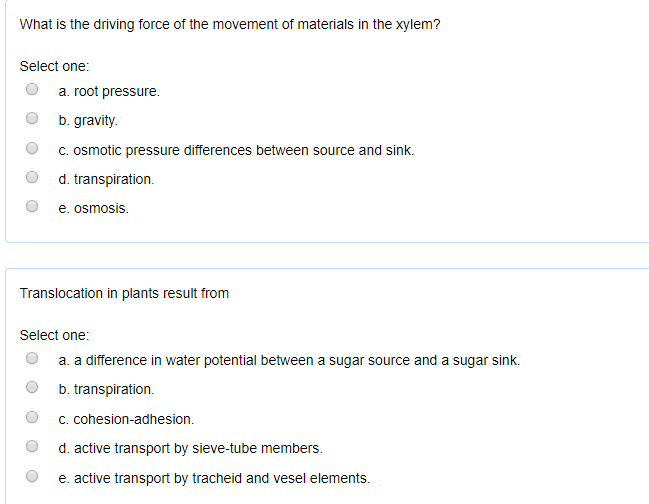The height and width of the screenshot is (504, 649).
Task: Choose radio for tracheid and vessel elements answer
Action: (x=32, y=478)
